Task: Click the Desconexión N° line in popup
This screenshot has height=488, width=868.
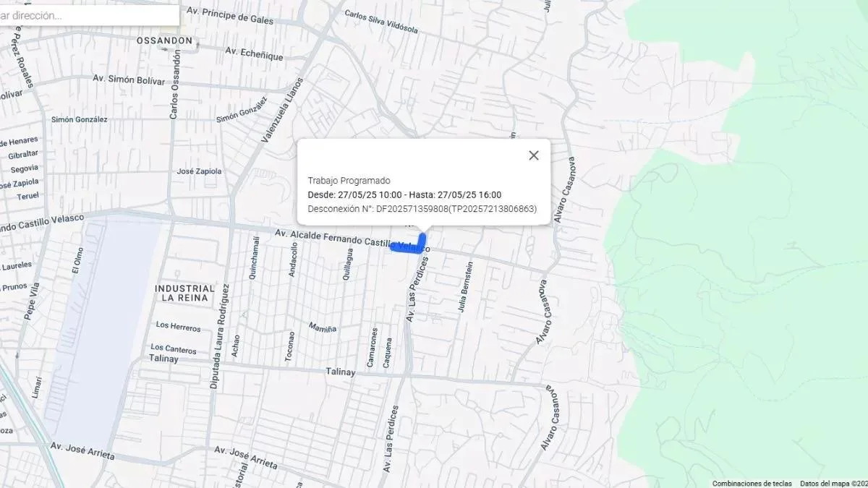Action: 422,209
